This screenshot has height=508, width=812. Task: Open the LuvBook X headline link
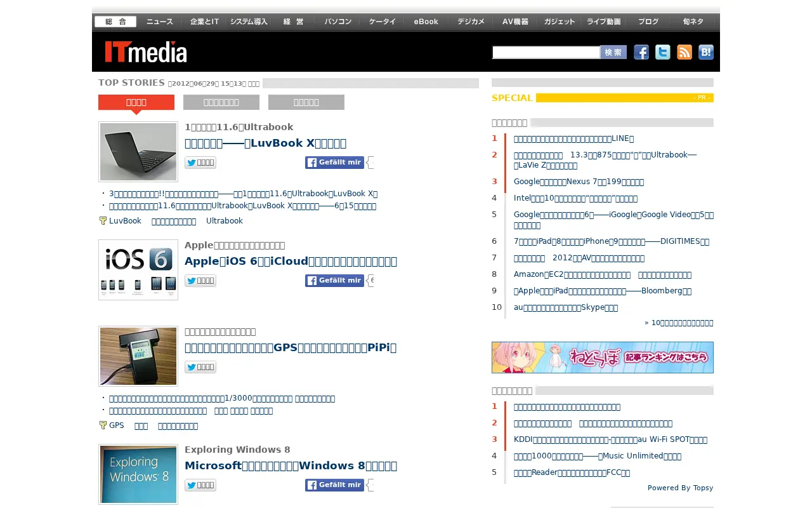265,143
